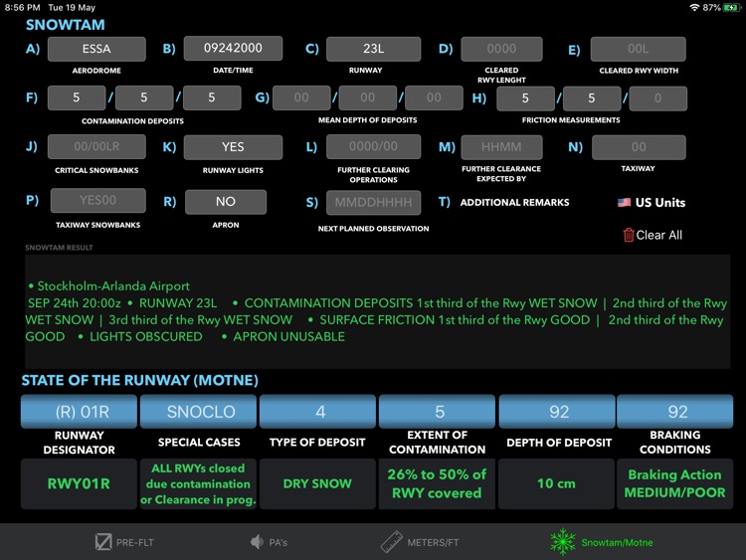Tap first mean depth of deposits field
Viewport: 746px width, 560px height.
pos(301,98)
